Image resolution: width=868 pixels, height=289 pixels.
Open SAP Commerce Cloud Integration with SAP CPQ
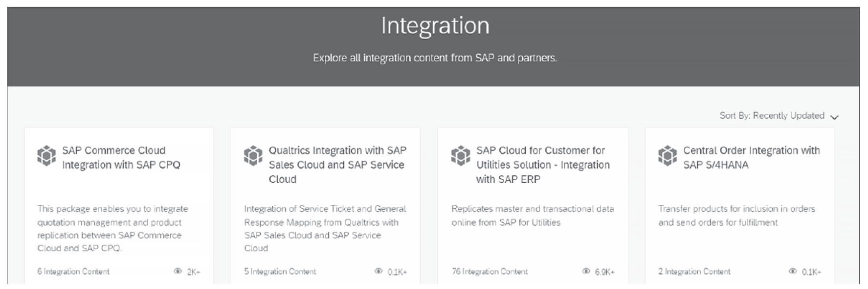[121, 157]
